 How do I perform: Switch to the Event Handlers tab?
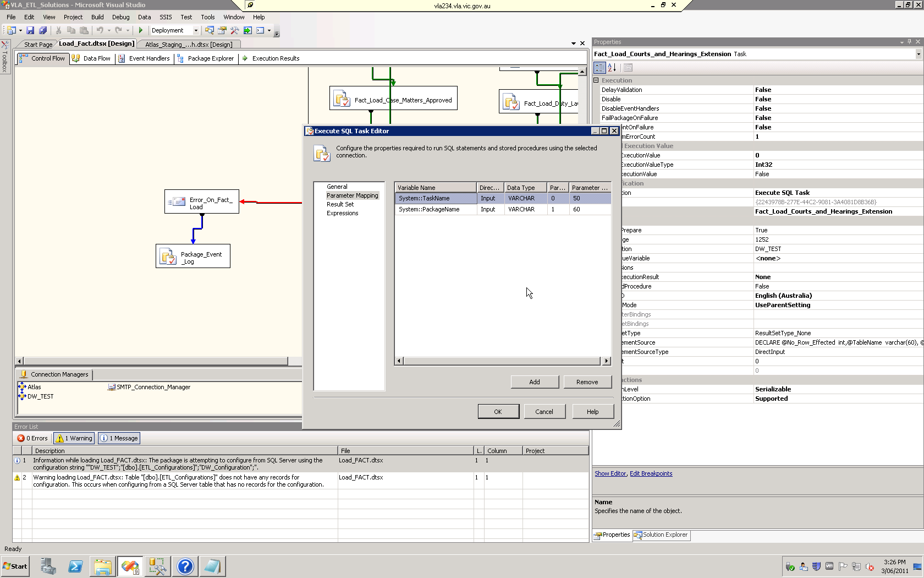pyautogui.click(x=144, y=58)
